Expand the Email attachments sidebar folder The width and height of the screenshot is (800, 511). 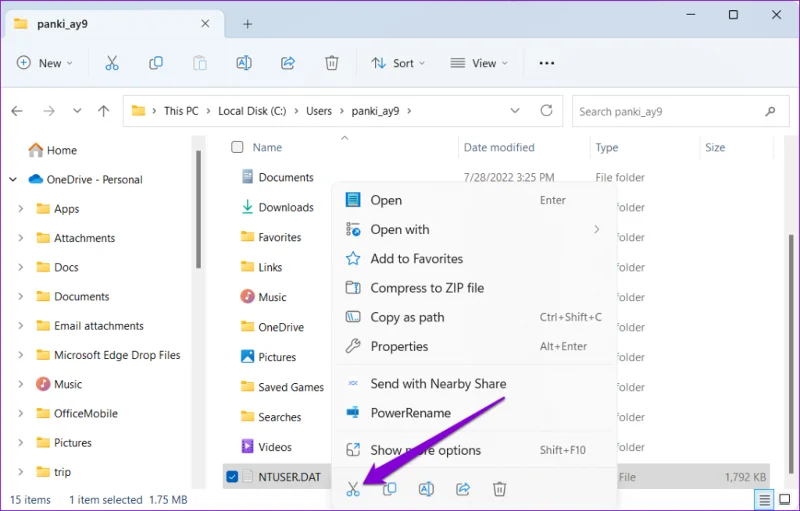pos(20,326)
